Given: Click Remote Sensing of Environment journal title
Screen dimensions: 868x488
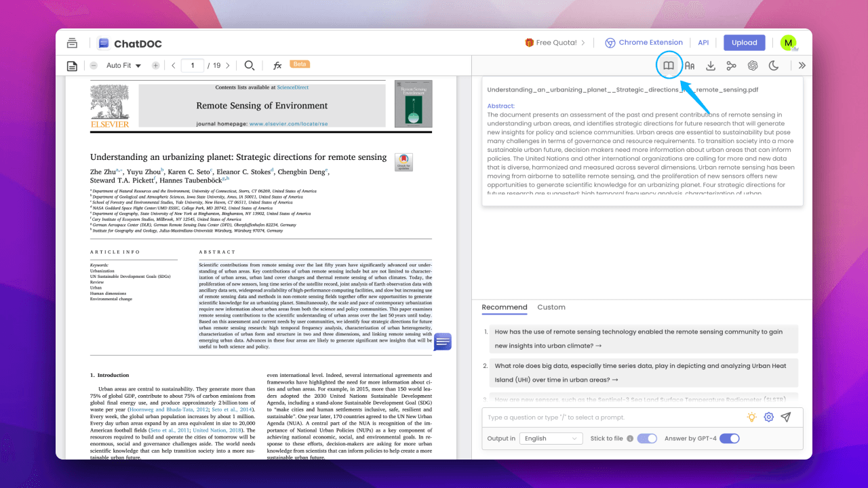Looking at the screenshot, I should [x=262, y=106].
